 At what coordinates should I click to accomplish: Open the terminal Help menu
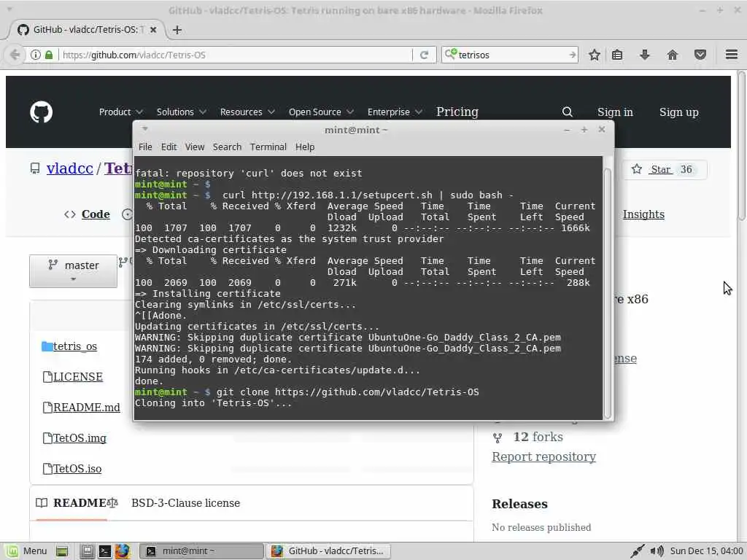(305, 147)
